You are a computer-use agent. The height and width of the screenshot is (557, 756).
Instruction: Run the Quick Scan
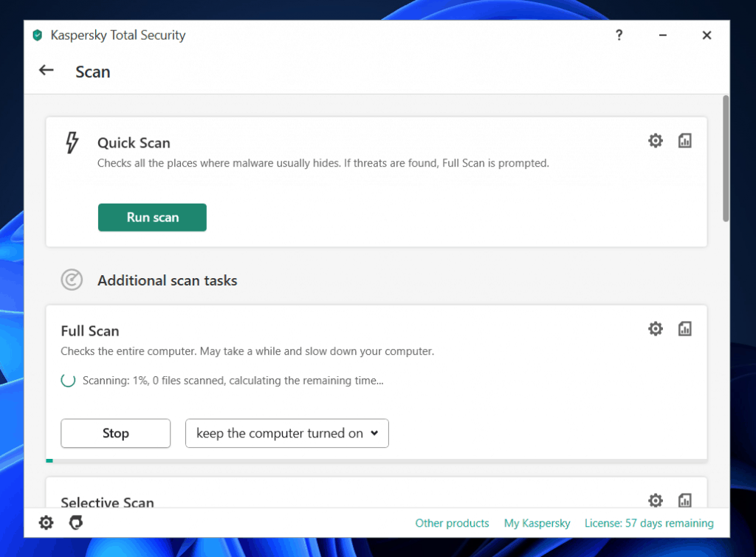pos(152,217)
